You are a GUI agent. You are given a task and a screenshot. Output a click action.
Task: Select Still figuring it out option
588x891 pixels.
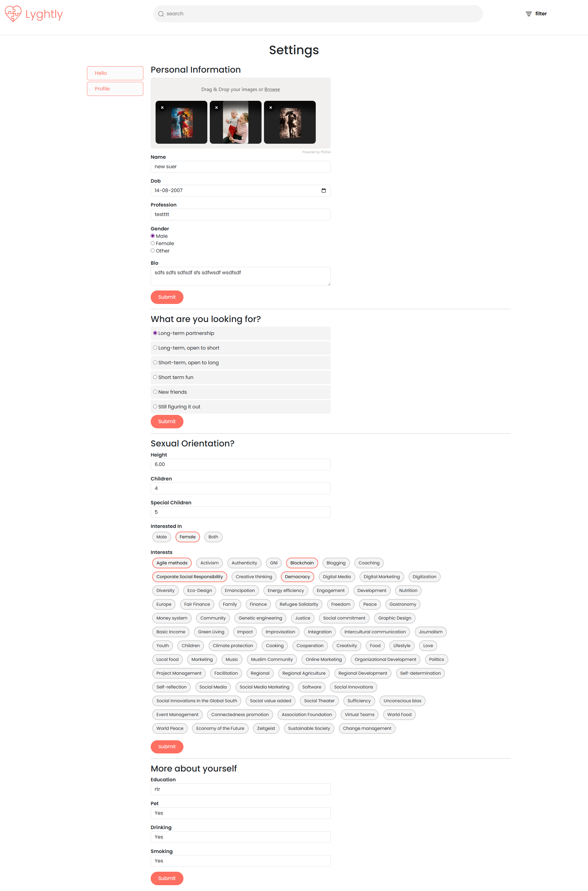pyautogui.click(x=240, y=407)
